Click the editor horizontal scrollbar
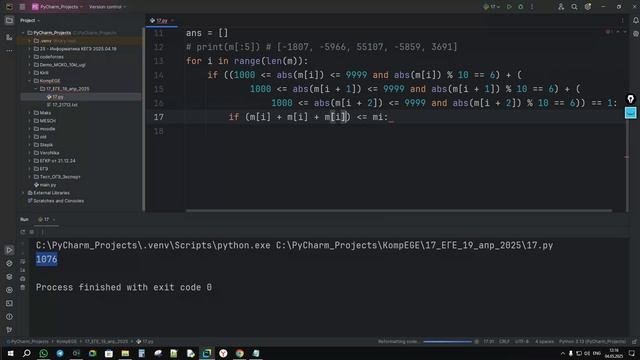This screenshot has width=640, height=360. point(399,211)
